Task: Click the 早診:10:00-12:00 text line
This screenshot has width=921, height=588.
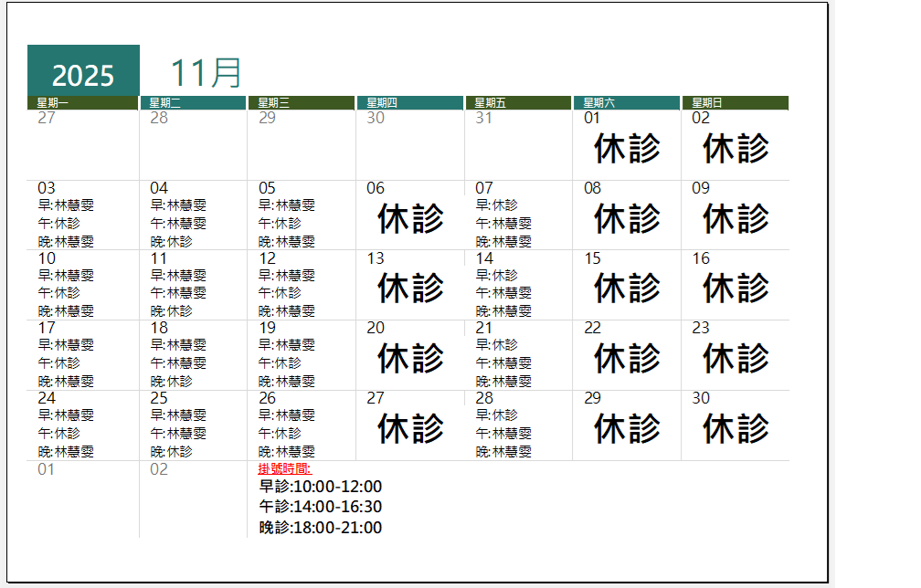Action: [x=322, y=487]
